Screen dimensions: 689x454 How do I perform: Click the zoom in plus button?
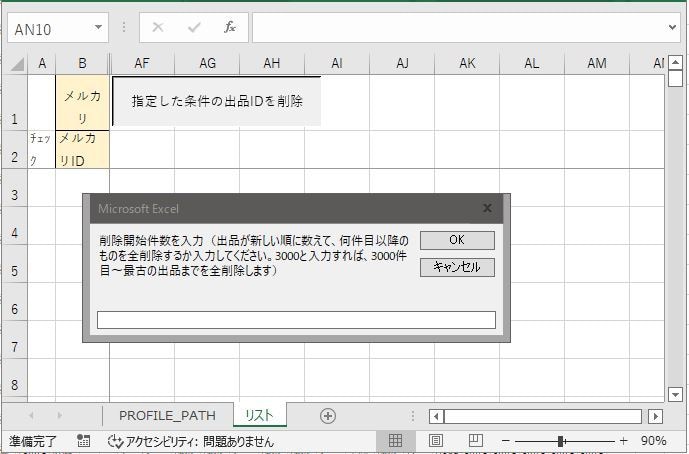(624, 441)
